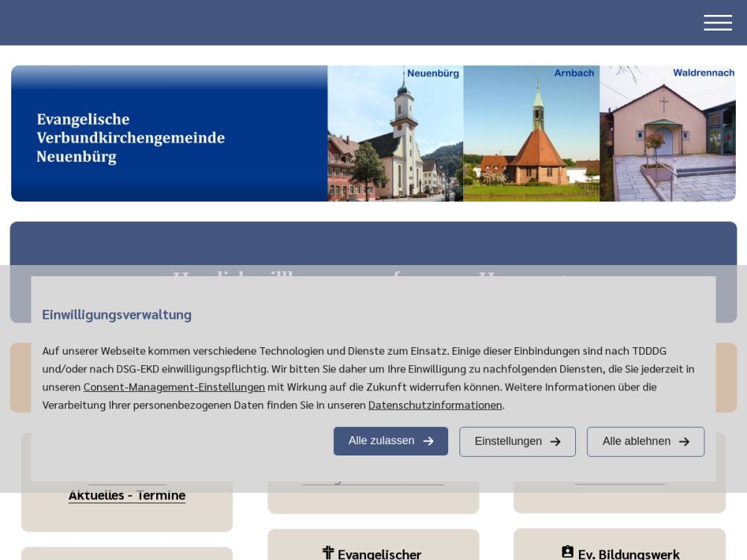Click the Neuenbürg church photo
This screenshot has width=747, height=560.
click(x=395, y=134)
